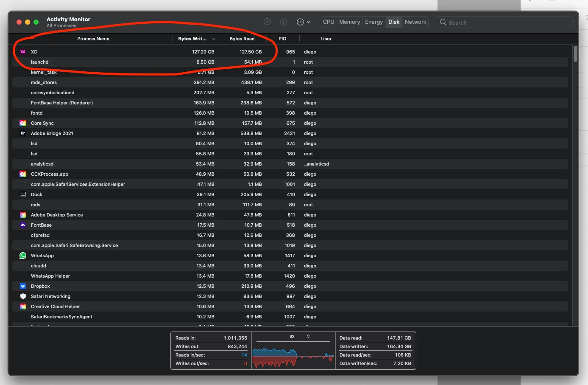Viewport: 588px width, 385px height.
Task: Click the Data read/sec 106 KB value
Action: [403, 355]
